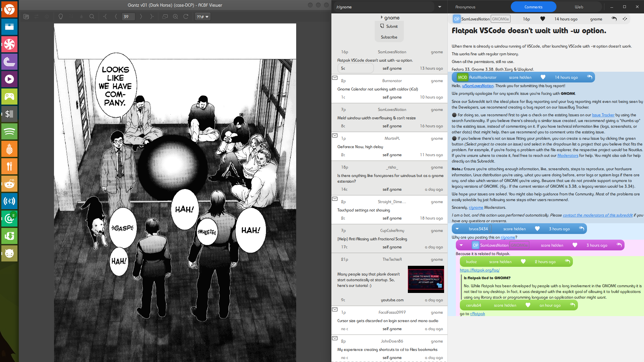The height and width of the screenshot is (362, 644).
Task: Click the magnifier search icon in ACBF Viewer
Action: 92,16
